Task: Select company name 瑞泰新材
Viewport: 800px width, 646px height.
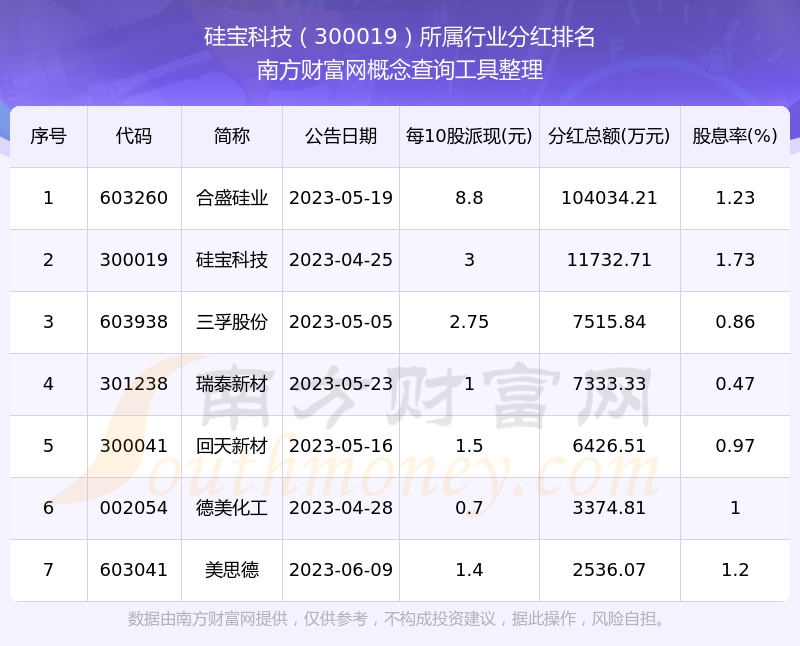Action: coord(232,384)
